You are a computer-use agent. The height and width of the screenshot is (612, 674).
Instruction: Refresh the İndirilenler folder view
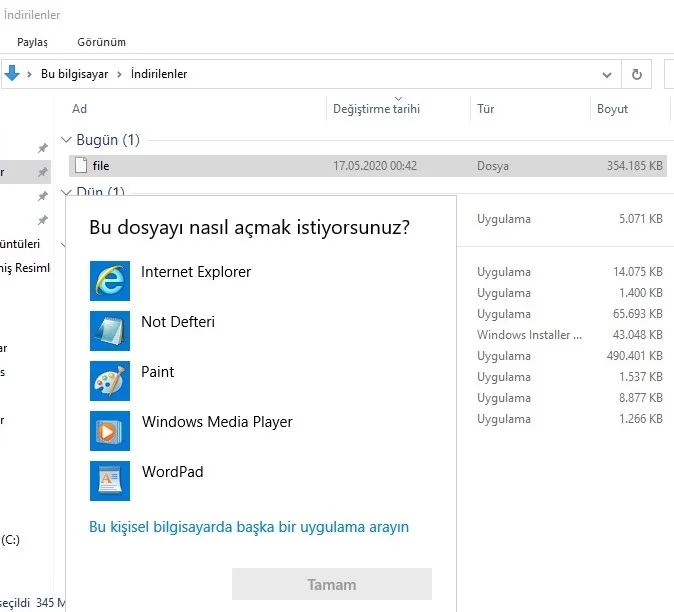tap(637, 74)
